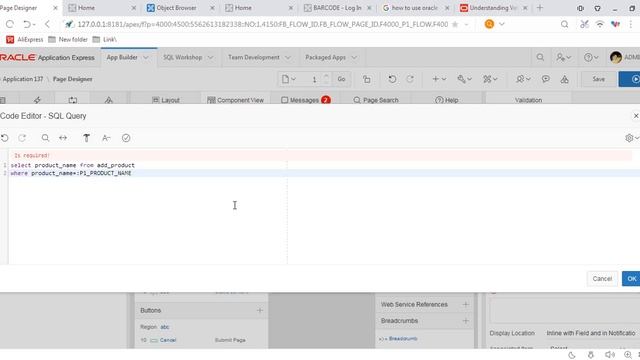
Task: Open the Page Search tab
Action: [376, 100]
